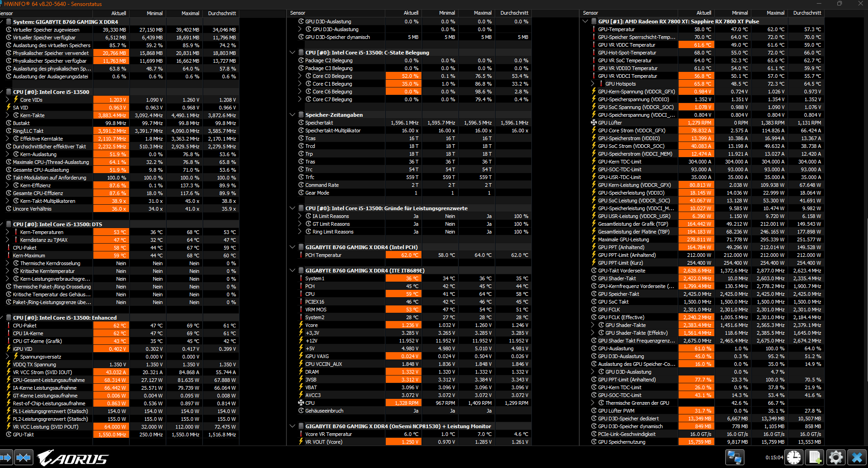
Task: Expand the IA Limit Reasons row
Action: coord(300,216)
